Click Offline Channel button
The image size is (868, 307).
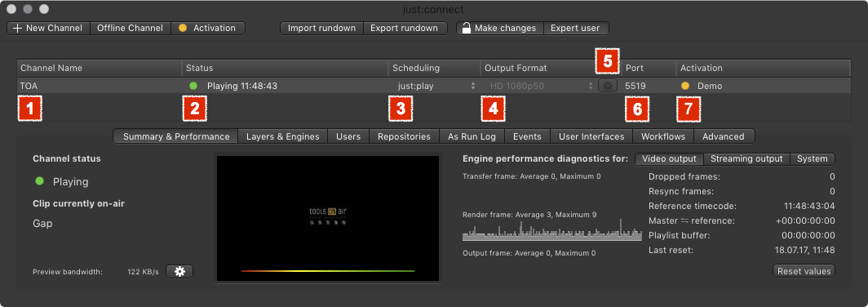pyautogui.click(x=130, y=28)
